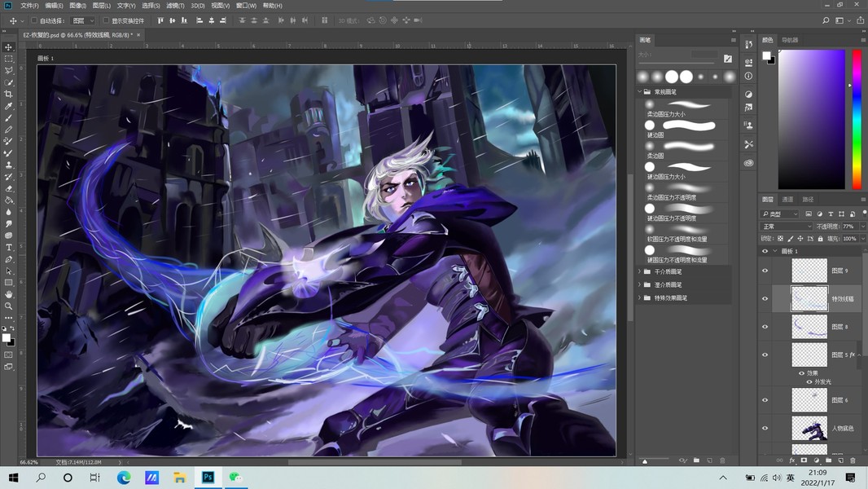Open Microsoft Edge from the taskbar
Screen dimensions: 868x489
click(x=124, y=478)
